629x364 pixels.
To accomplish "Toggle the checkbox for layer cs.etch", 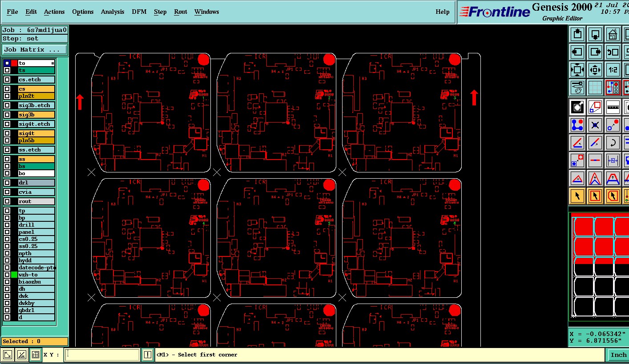I will pyautogui.click(x=7, y=80).
